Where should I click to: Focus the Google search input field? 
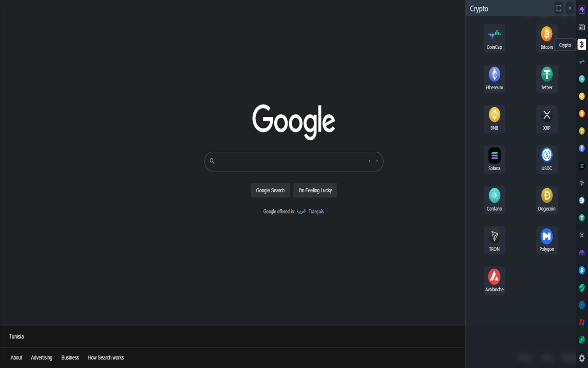294,161
